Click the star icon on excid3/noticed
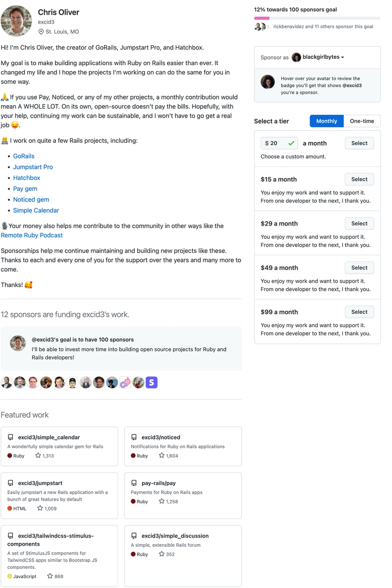 (162, 456)
